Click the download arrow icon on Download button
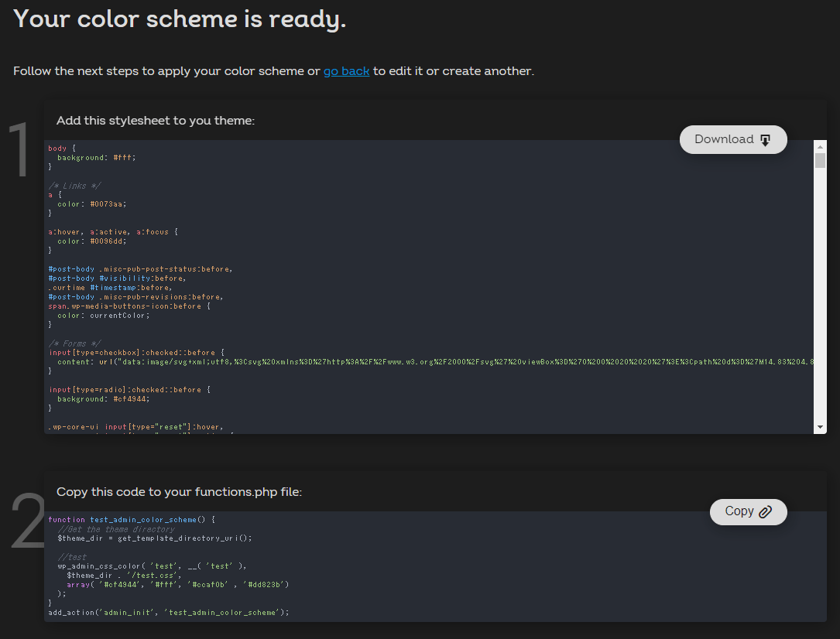Screen dimensions: 840x639 click(x=765, y=139)
